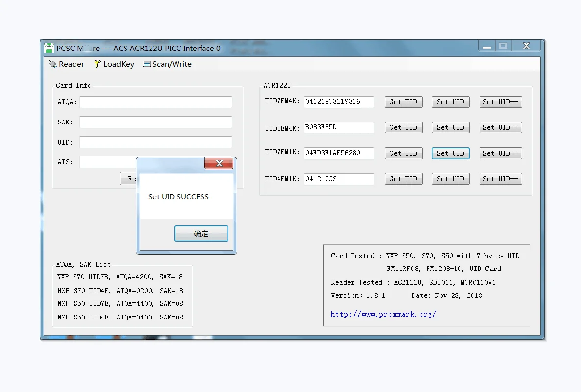The height and width of the screenshot is (392, 581).
Task: Open the Scan/Write menu
Action: [168, 64]
